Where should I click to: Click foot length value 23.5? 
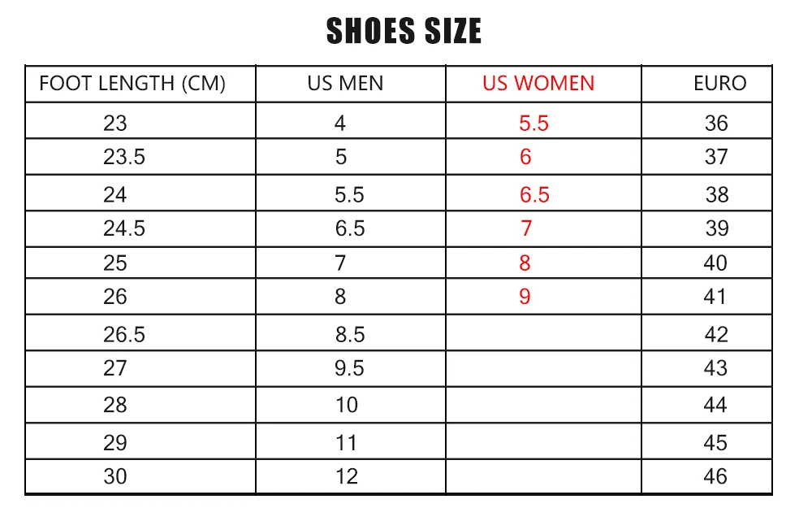[124, 157]
